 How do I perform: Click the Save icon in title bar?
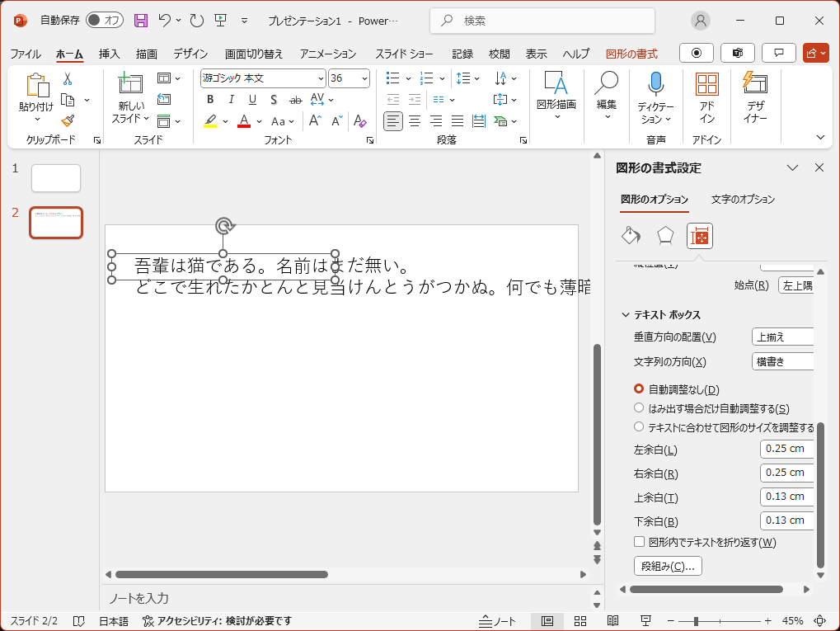141,20
